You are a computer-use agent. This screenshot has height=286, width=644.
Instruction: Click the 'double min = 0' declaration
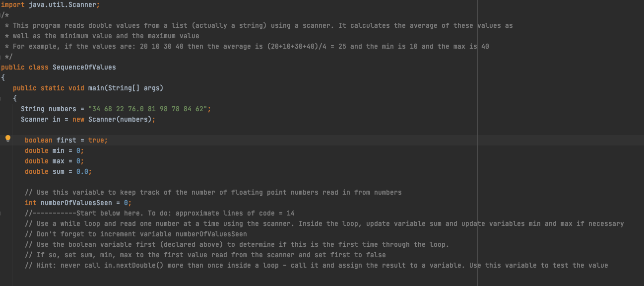click(55, 150)
